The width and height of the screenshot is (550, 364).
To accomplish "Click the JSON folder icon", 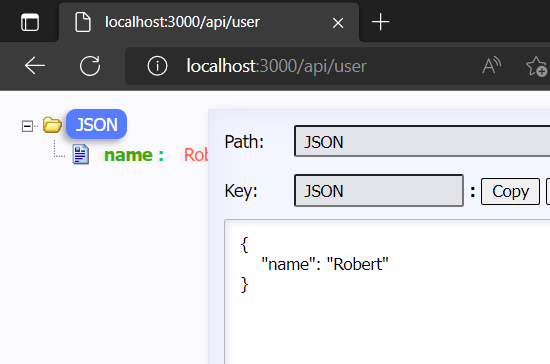I will 52,125.
